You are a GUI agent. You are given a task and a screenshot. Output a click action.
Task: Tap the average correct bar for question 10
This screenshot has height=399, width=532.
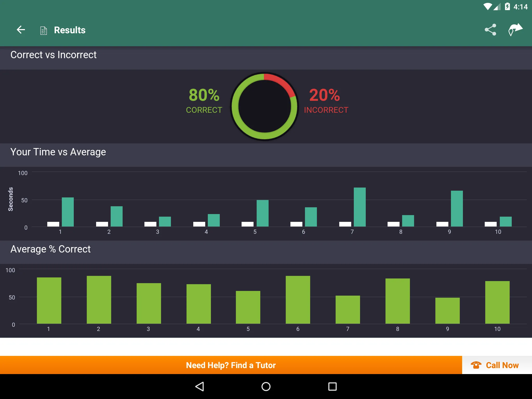coord(497,302)
